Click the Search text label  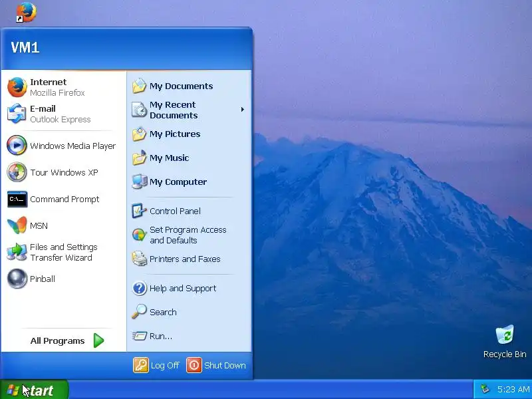tap(163, 312)
